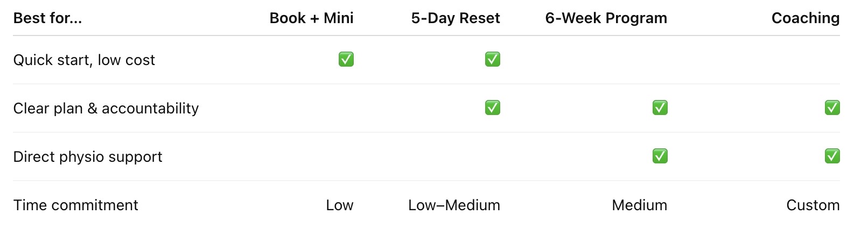Click the "Medium" value under 6-Week Program
The image size is (868, 243).
tap(639, 205)
